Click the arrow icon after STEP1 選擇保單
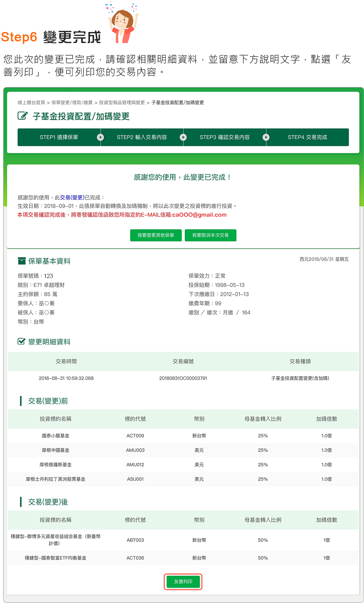 point(100,137)
